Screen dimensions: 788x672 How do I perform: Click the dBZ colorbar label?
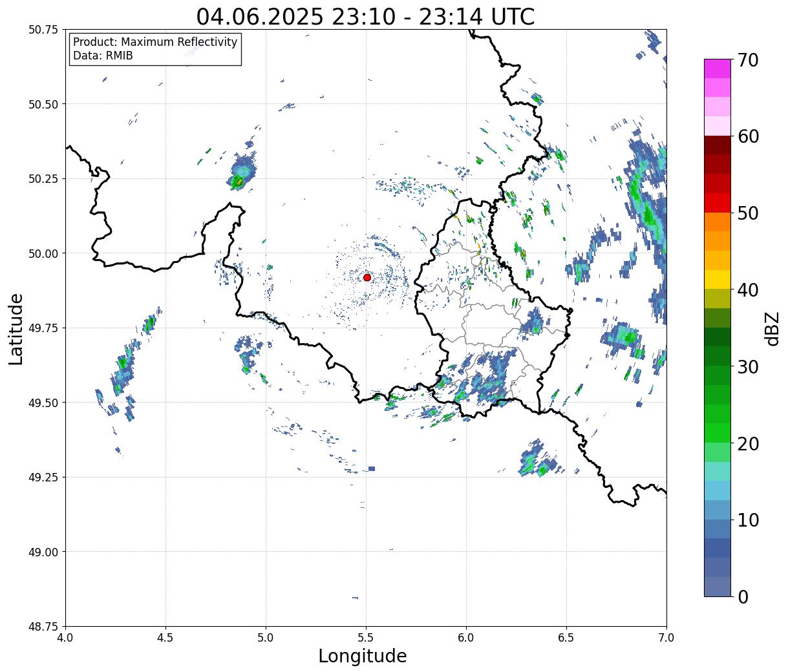(x=771, y=328)
